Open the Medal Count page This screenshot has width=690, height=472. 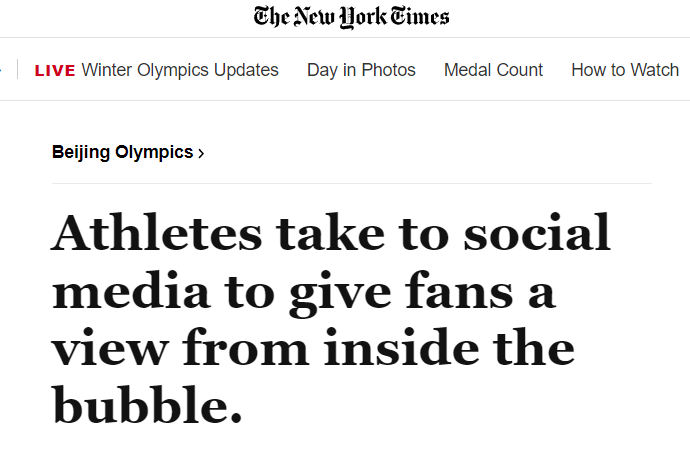click(493, 70)
